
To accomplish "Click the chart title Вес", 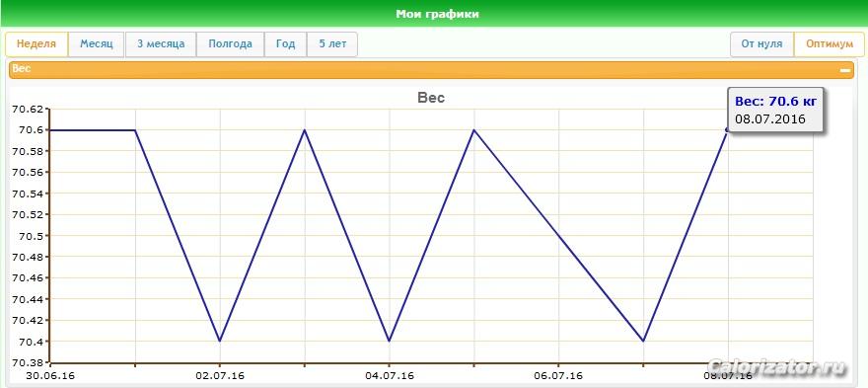I will (431, 98).
